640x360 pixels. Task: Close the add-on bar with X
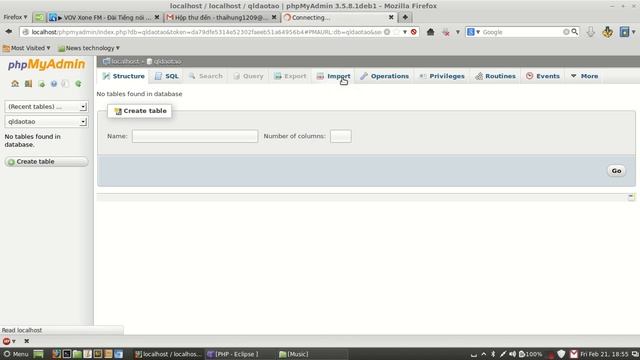(x=27, y=341)
